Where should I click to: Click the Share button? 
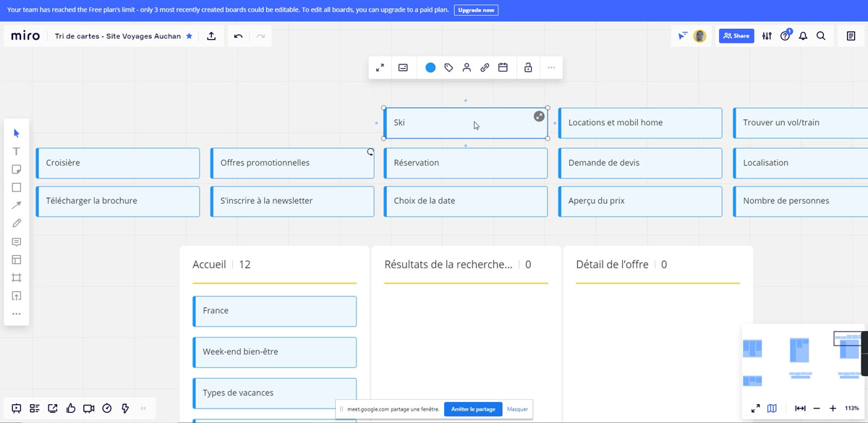pos(736,36)
